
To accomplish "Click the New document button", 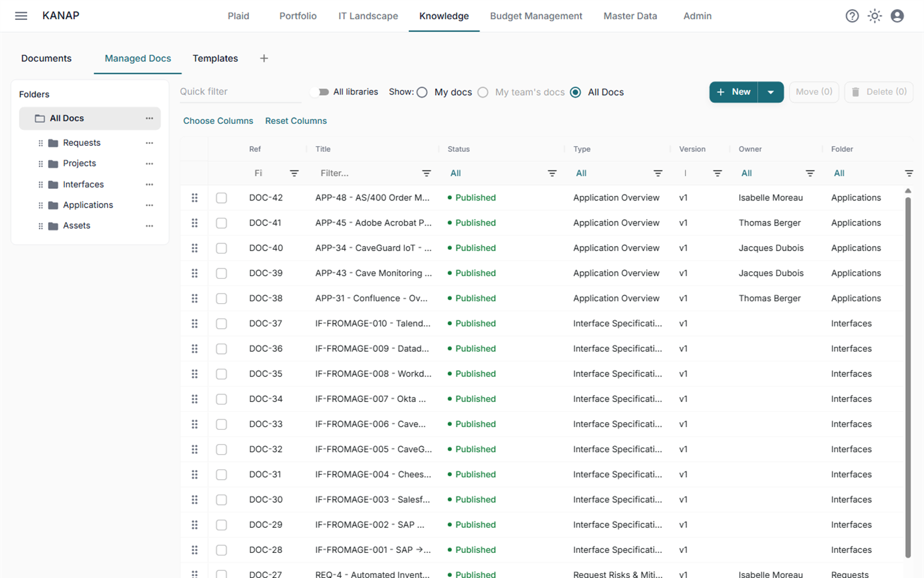I will [733, 92].
